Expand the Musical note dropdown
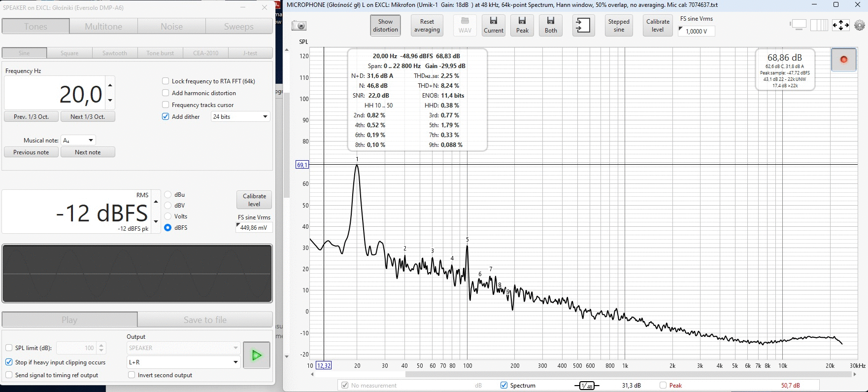 pos(78,141)
